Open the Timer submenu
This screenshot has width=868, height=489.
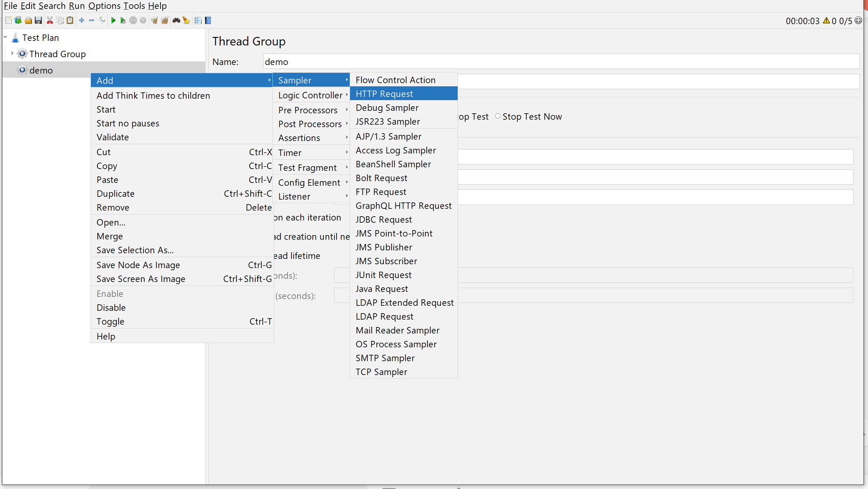[311, 153]
